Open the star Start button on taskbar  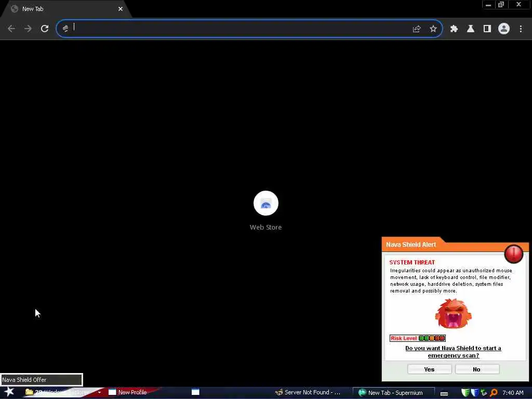coord(9,392)
